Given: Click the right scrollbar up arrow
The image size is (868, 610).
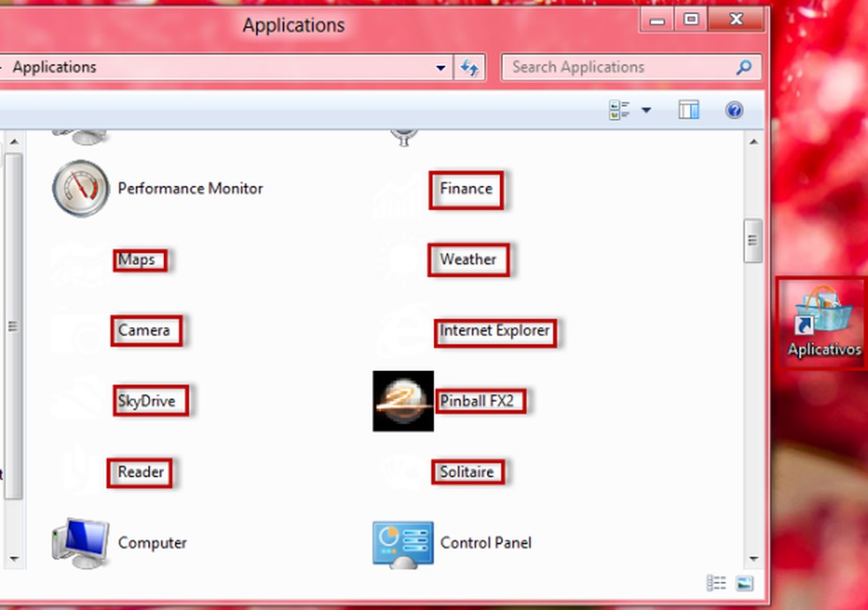Looking at the screenshot, I should (x=753, y=142).
